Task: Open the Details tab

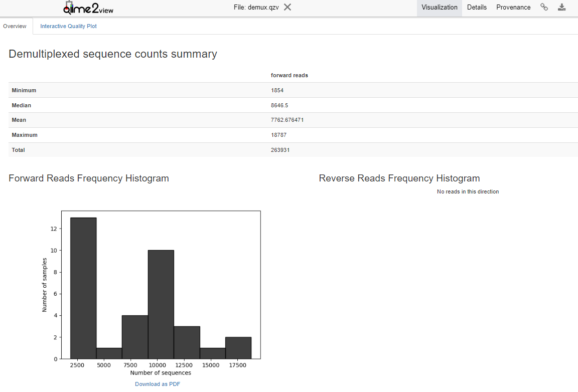Action: [477, 8]
